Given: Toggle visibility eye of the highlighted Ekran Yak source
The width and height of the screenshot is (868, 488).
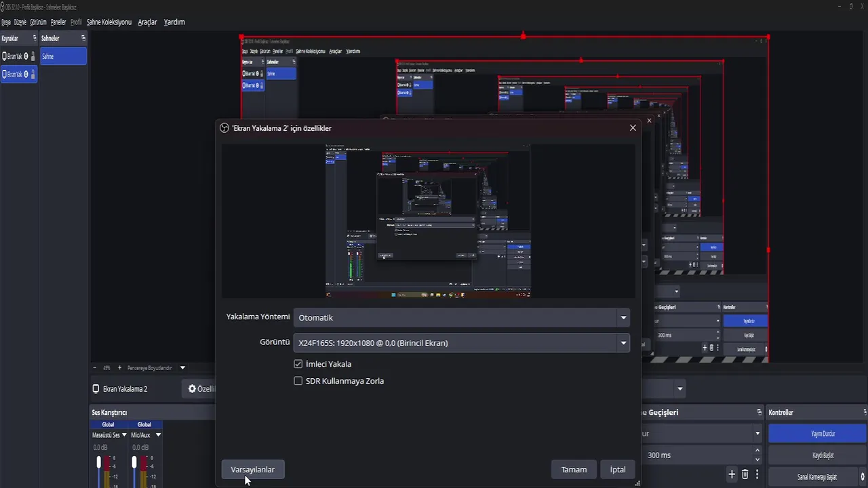Looking at the screenshot, I should pyautogui.click(x=26, y=75).
